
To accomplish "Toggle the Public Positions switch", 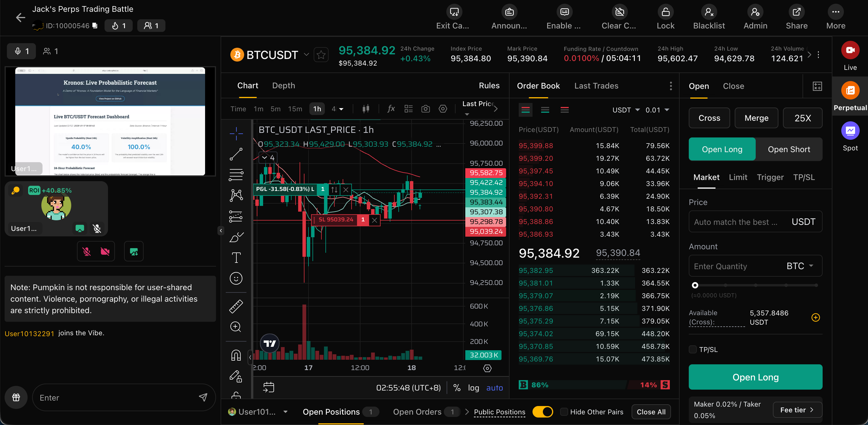I will pos(543,412).
